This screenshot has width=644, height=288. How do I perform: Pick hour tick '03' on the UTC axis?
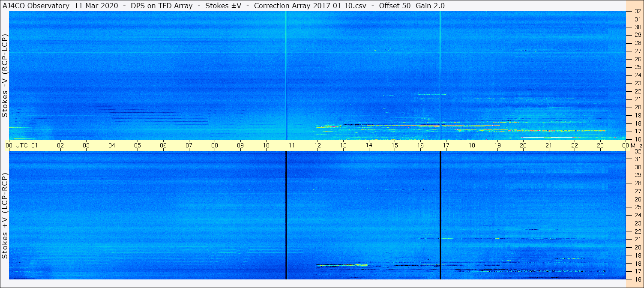pos(86,145)
